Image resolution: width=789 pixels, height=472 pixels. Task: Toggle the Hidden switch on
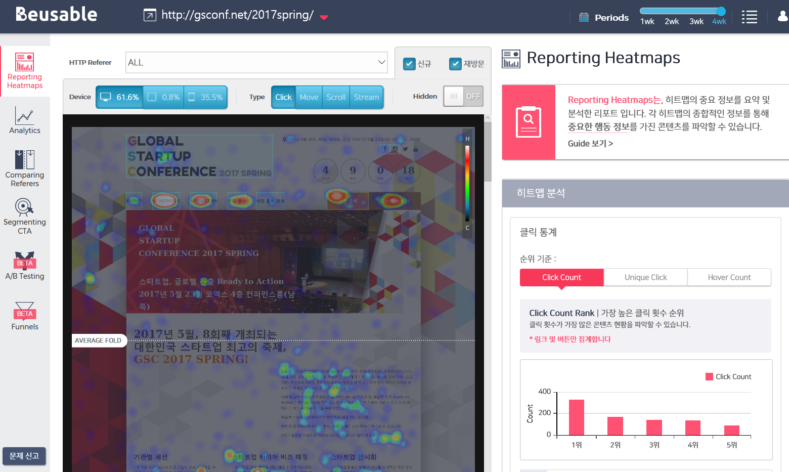click(462, 97)
